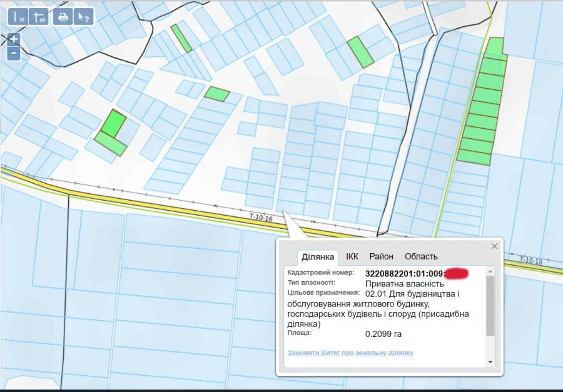Zoom out with the minus button
563x392 pixels.
pyautogui.click(x=14, y=53)
